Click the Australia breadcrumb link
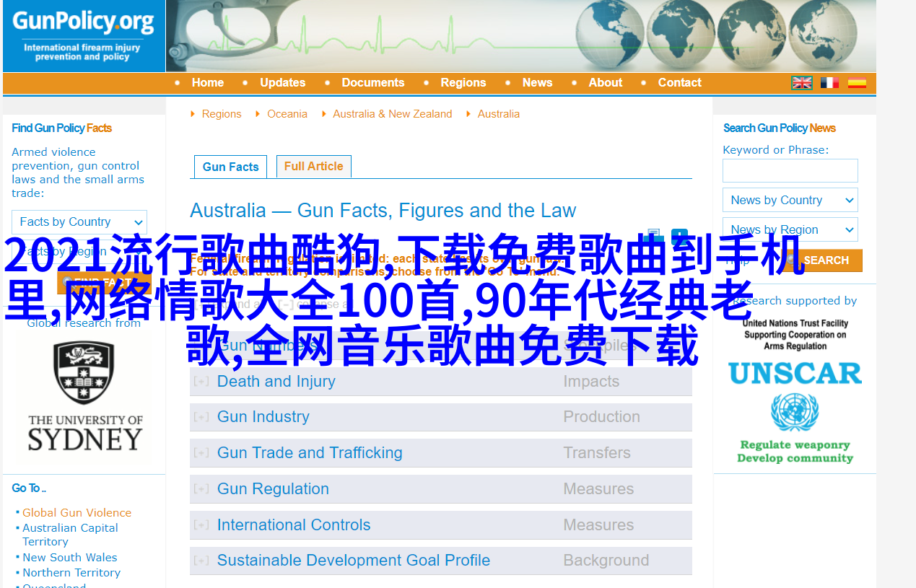916x588 pixels. (499, 114)
